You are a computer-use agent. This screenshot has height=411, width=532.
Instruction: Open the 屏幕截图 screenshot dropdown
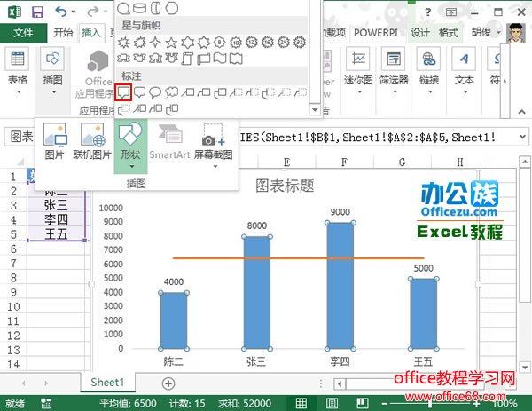coord(214,146)
